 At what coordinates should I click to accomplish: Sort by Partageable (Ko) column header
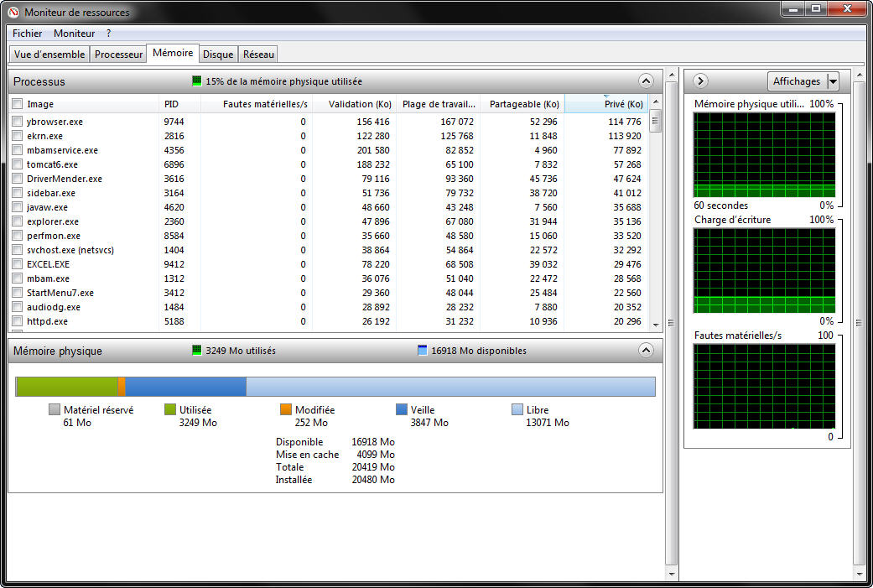coord(522,104)
